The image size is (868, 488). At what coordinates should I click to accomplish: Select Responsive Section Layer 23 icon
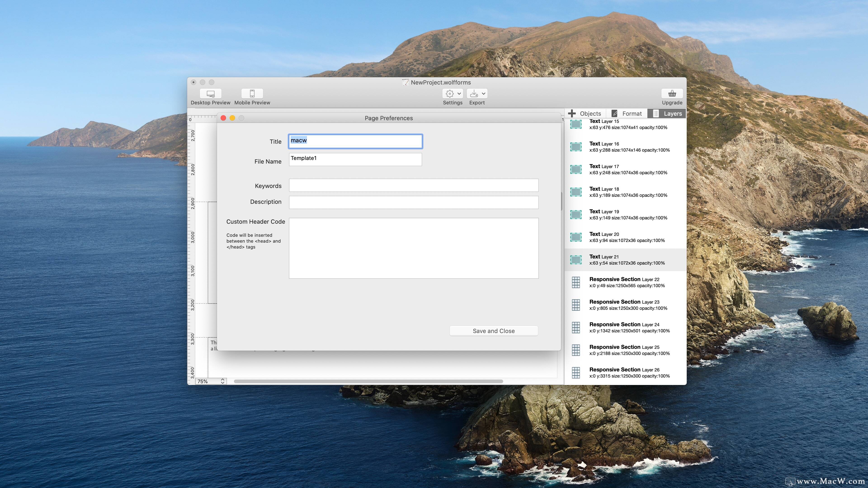point(576,305)
